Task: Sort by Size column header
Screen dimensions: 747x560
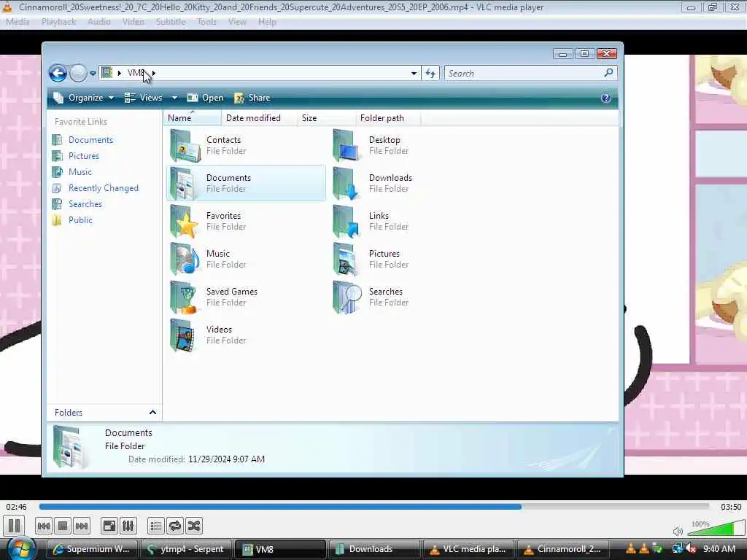Action: tap(326, 118)
